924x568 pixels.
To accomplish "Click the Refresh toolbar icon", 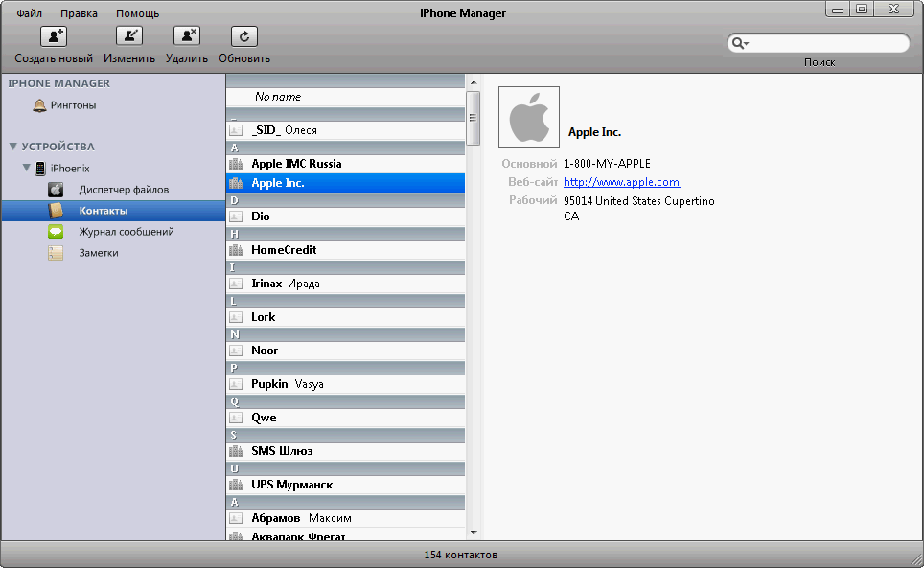I will pyautogui.click(x=244, y=36).
